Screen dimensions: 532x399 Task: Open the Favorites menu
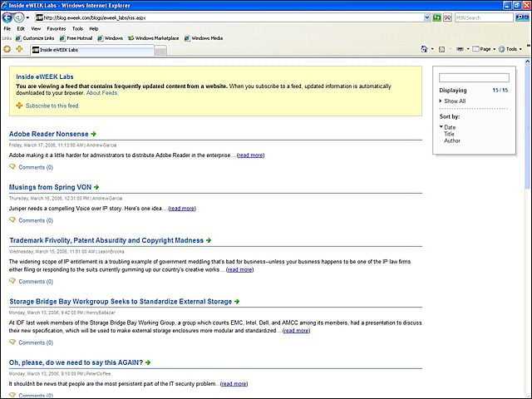[57, 28]
